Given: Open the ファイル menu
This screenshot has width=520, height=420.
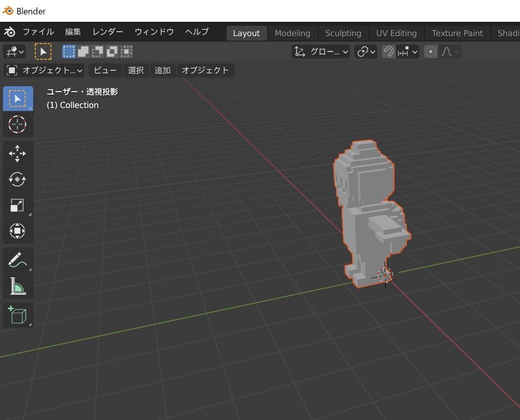Looking at the screenshot, I should [x=38, y=32].
